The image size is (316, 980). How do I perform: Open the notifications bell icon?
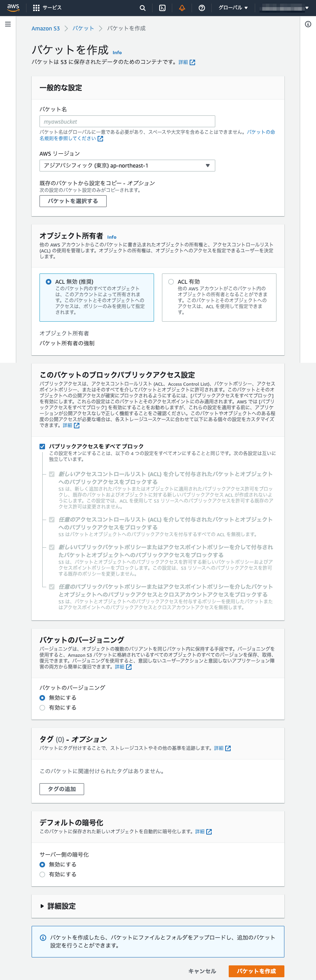tap(182, 8)
